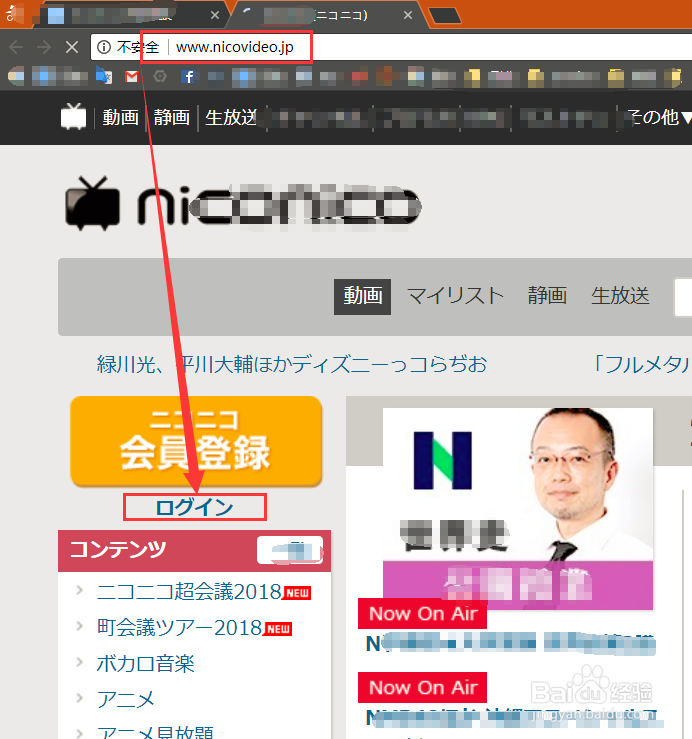Screen dimensions: 692x739
Task: Open the Gmail bookmark icon
Action: 132,76
